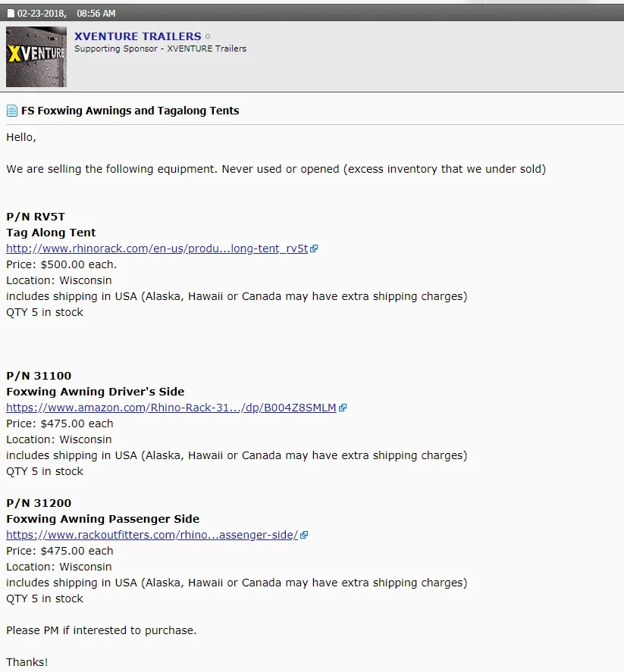The image size is (624, 672).
Task: Open the rackoutfitters.com passenger side link
Action: pyautogui.click(x=152, y=535)
